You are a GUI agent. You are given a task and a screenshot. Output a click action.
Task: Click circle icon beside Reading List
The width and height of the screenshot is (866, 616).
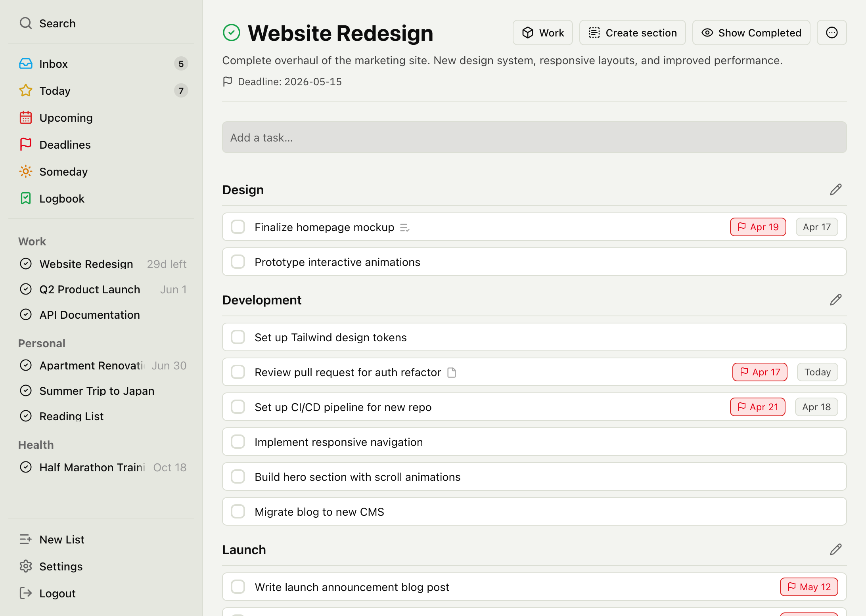click(26, 416)
